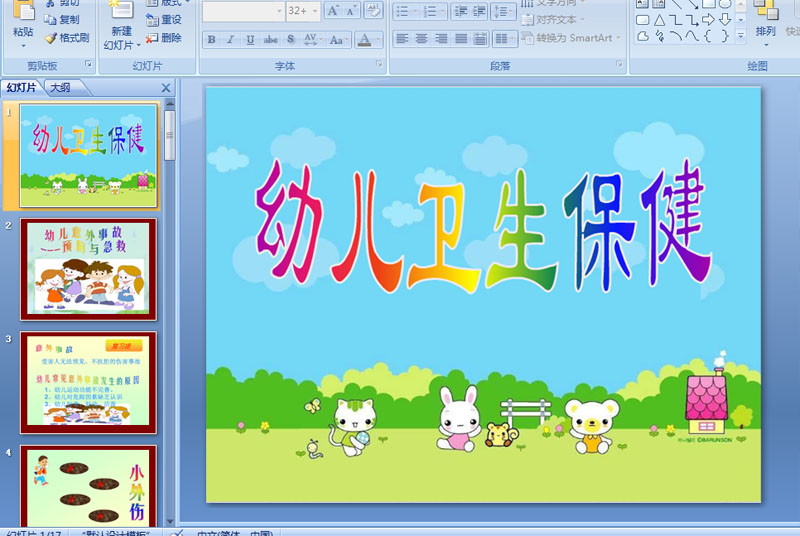Open font color dropdown arrow
This screenshot has height=536, width=800.
[378, 39]
